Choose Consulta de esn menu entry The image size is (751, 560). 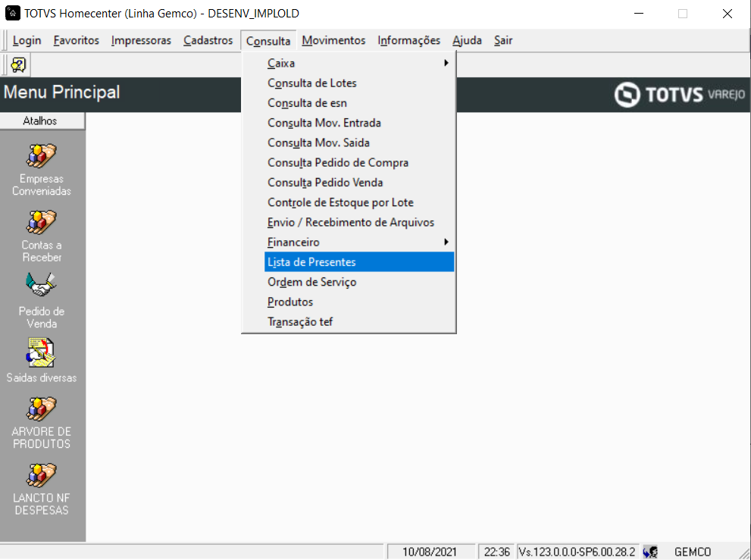(359, 103)
